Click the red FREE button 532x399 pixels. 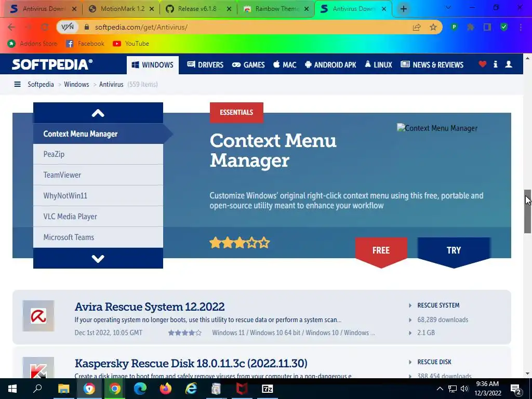click(x=381, y=251)
